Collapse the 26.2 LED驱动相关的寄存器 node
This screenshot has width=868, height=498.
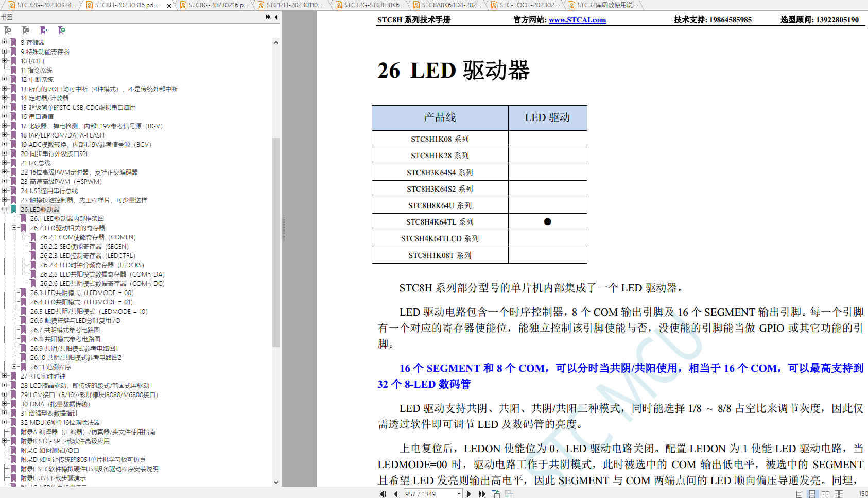14,228
